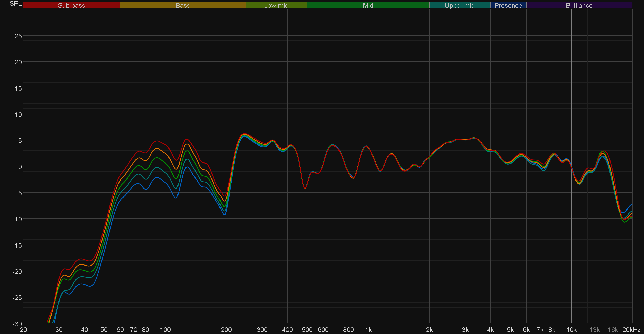
Task: Click the 0 dB SPL axis label
Action: click(20, 167)
